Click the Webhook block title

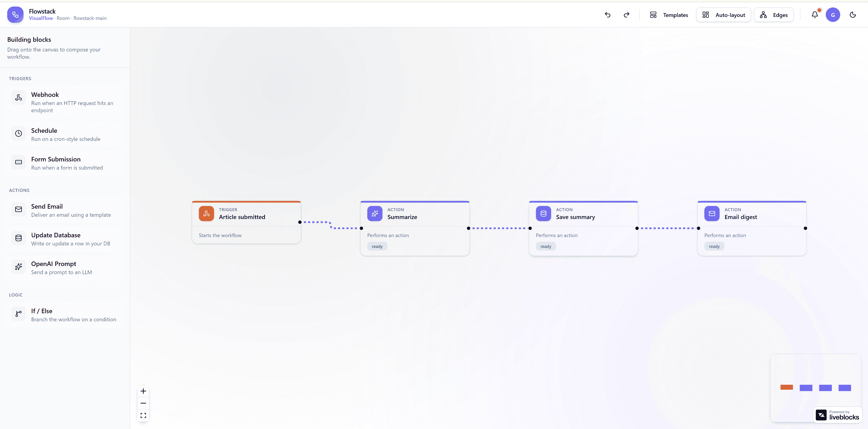pyautogui.click(x=45, y=95)
